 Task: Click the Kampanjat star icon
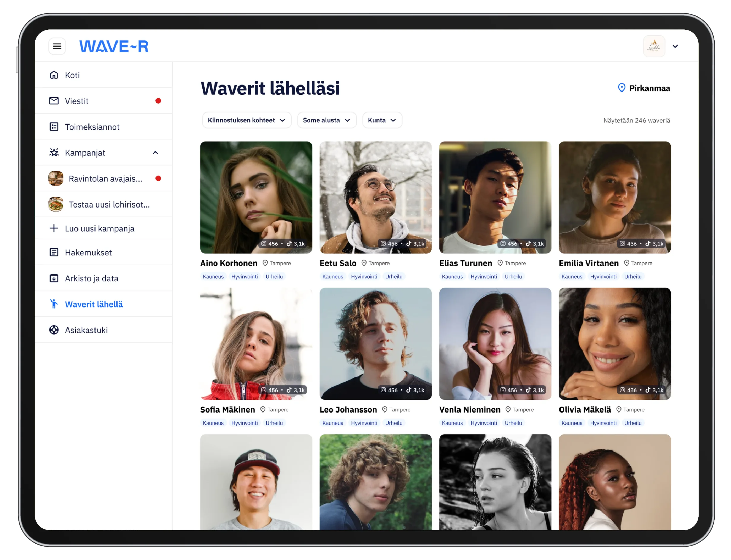click(x=54, y=152)
